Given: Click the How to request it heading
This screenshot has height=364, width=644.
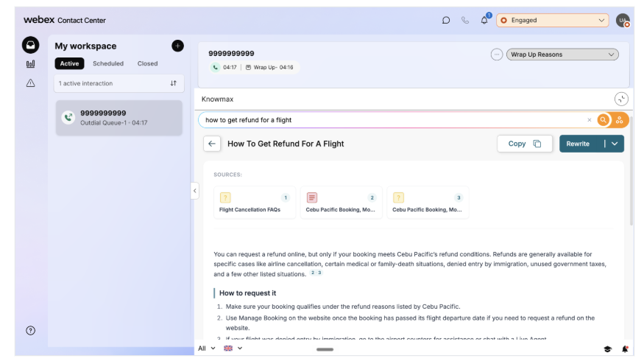Looking at the screenshot, I should coord(247,293).
